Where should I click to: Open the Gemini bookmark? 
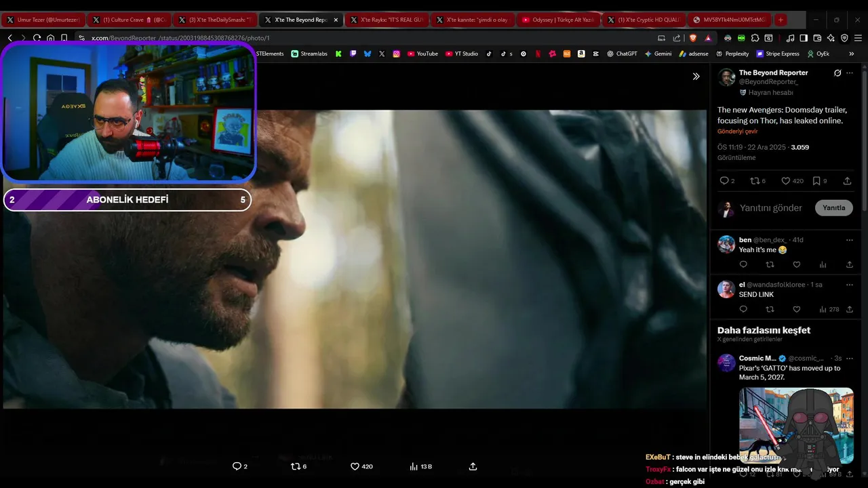pyautogui.click(x=658, y=54)
